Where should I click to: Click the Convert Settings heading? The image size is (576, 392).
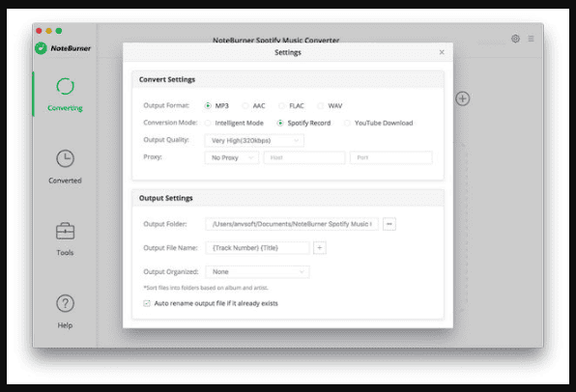pos(167,79)
